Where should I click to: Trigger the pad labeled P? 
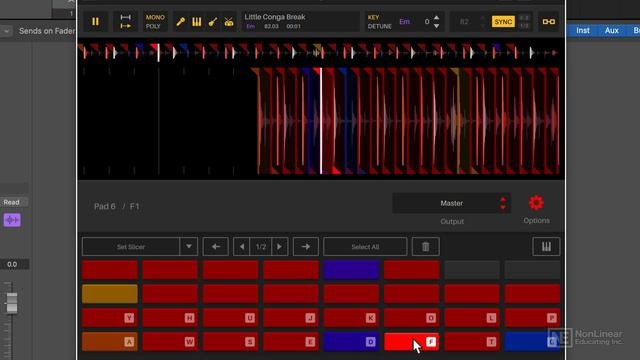[532, 318]
